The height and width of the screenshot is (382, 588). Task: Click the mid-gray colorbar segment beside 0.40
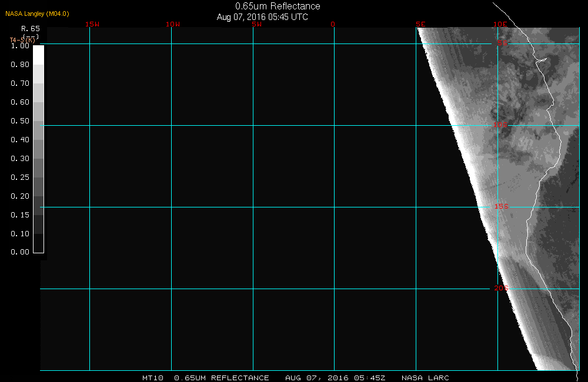(39, 149)
